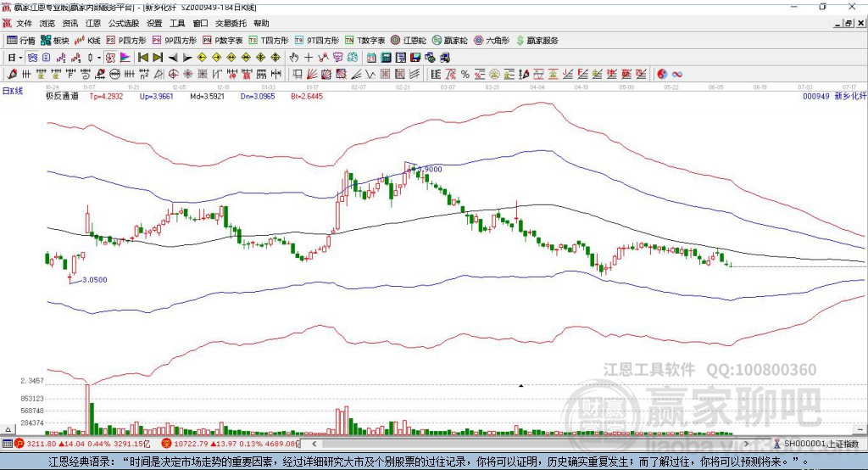Select the crosshair cursor tool
Image resolution: width=868 pixels, height=470 pixels.
tap(309, 58)
